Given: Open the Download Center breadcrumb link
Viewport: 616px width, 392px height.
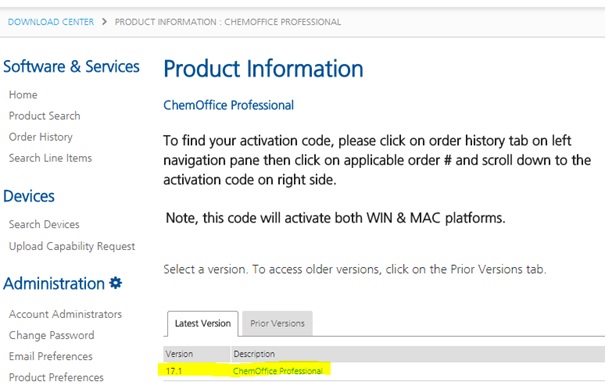Looking at the screenshot, I should pyautogui.click(x=51, y=22).
